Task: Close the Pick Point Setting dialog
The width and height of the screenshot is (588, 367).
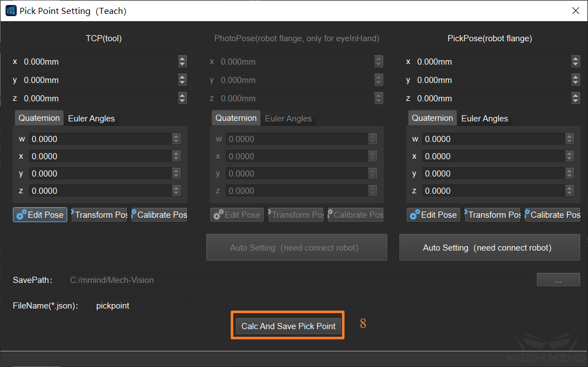Action: [x=576, y=11]
